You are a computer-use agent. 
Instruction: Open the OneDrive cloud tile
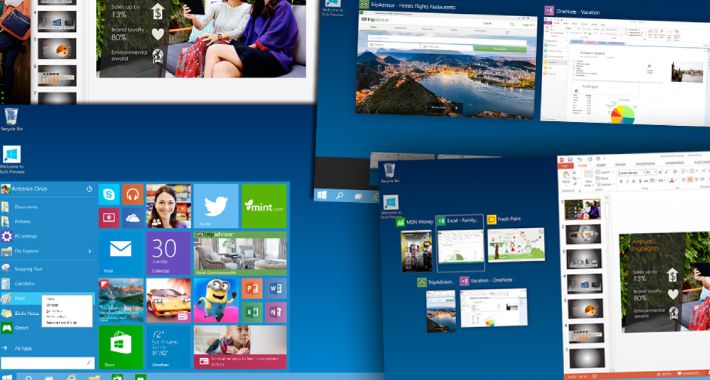[133, 218]
